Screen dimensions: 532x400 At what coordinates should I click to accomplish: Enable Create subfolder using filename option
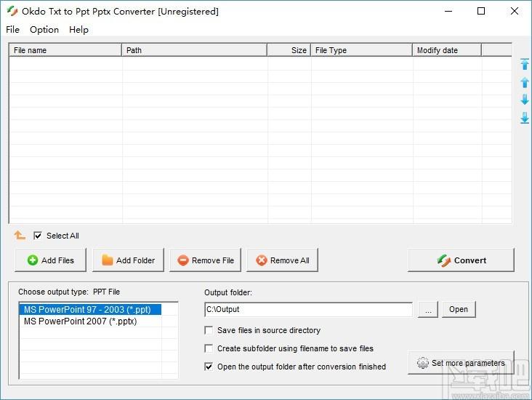tap(209, 348)
